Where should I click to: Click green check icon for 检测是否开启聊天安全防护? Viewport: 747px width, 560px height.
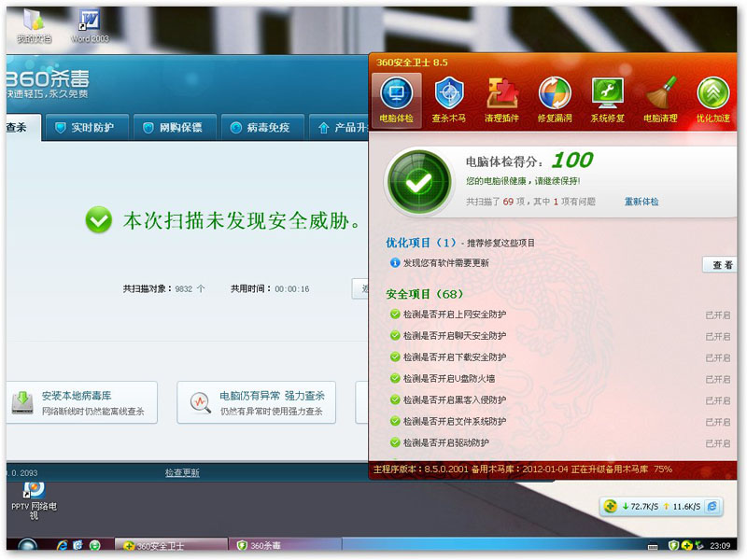tap(394, 336)
